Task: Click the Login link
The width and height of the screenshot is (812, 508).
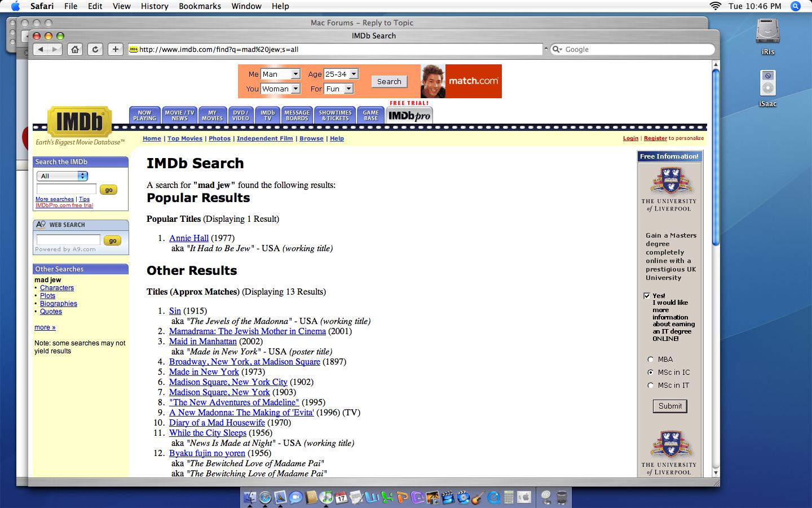Action: tap(631, 138)
